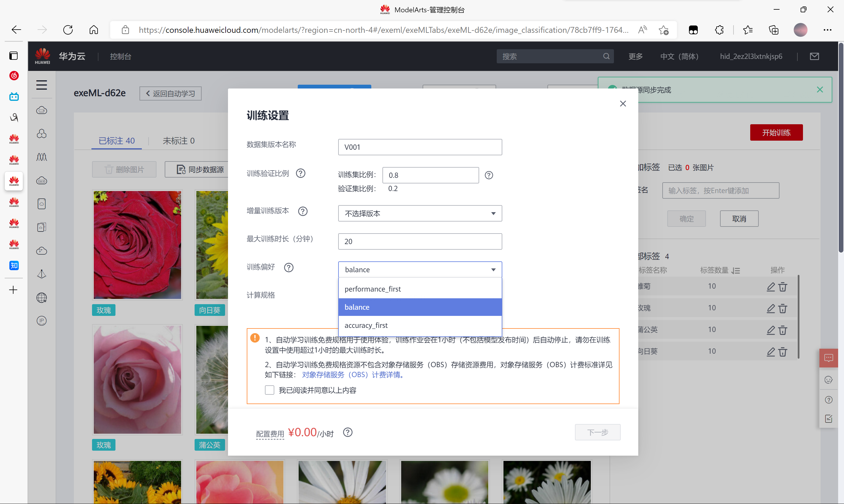Click the mail notification icon in the header

coord(814,56)
